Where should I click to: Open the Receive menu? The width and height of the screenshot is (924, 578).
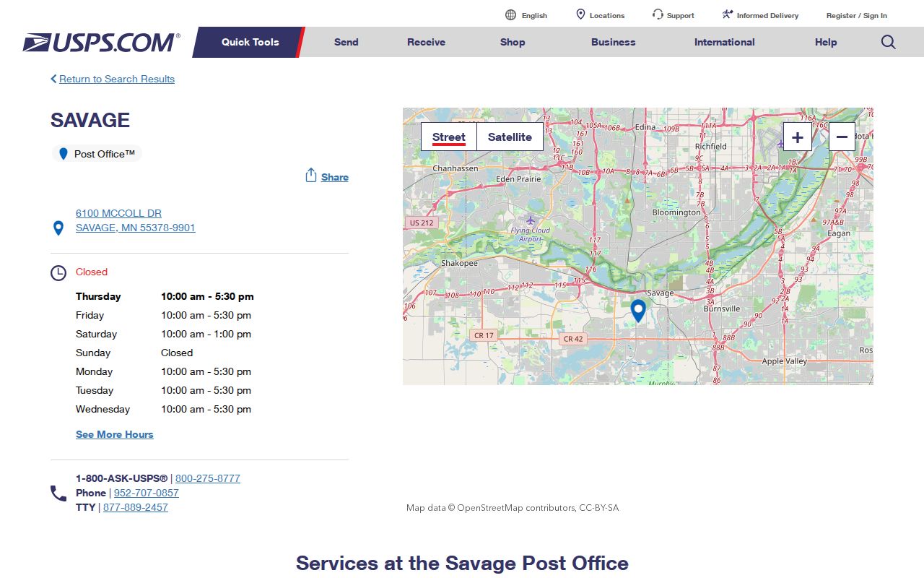pyautogui.click(x=426, y=42)
